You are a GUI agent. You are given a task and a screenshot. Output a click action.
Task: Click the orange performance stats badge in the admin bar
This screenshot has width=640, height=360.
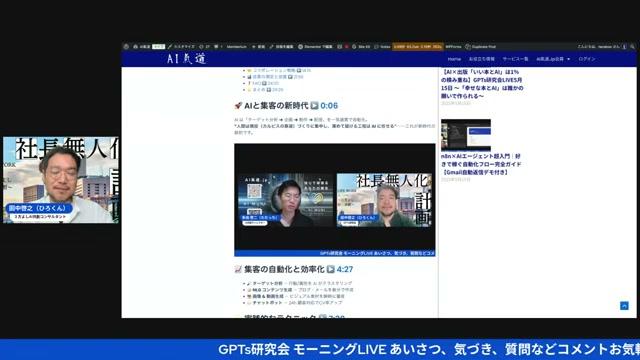click(418, 47)
